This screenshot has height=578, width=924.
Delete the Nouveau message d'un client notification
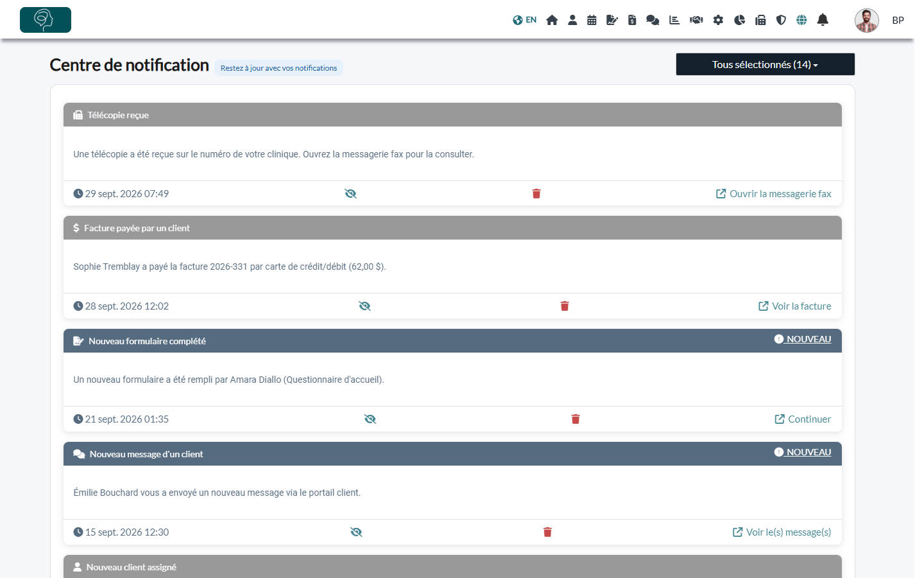547,532
